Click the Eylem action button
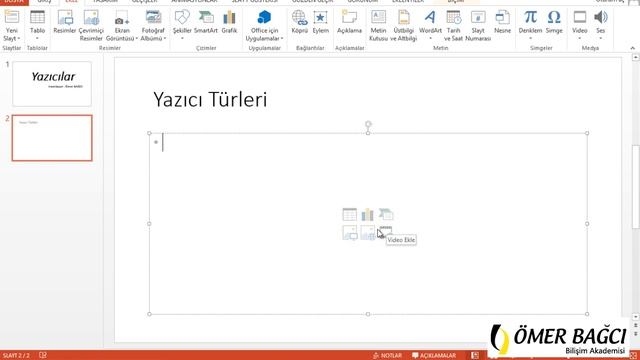Image resolution: width=640 pixels, height=360 pixels. click(x=320, y=22)
